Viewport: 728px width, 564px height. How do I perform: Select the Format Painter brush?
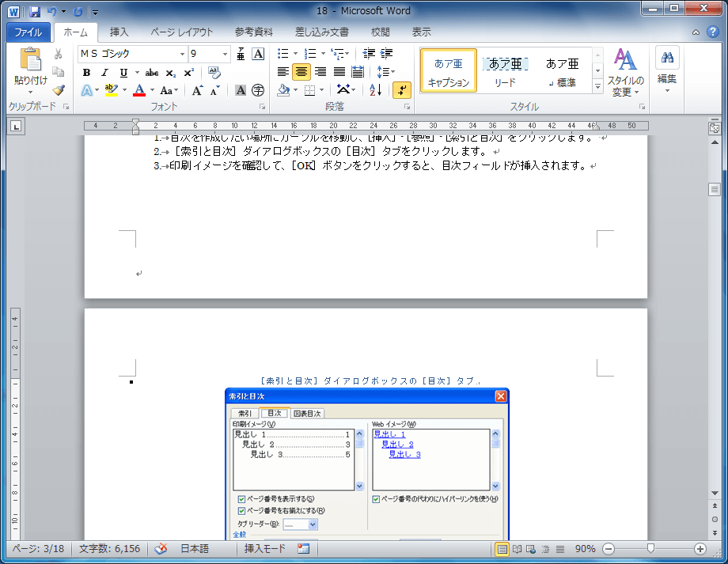coord(58,90)
